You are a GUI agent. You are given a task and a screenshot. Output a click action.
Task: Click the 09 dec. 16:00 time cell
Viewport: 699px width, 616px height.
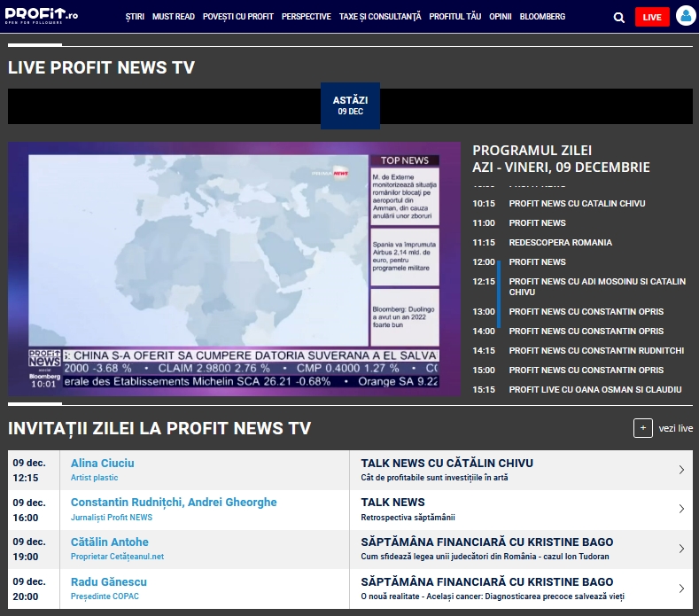coord(34,510)
